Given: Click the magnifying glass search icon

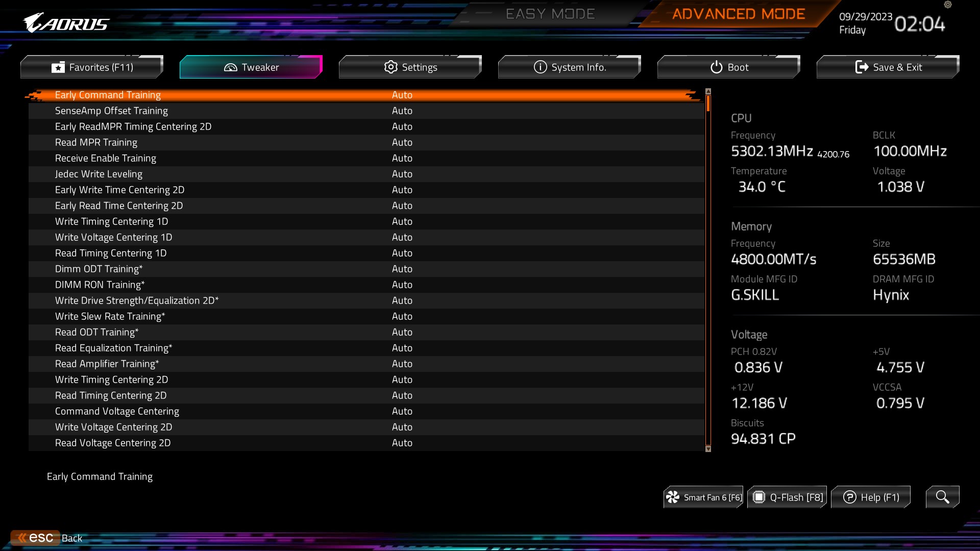Looking at the screenshot, I should [x=942, y=497].
